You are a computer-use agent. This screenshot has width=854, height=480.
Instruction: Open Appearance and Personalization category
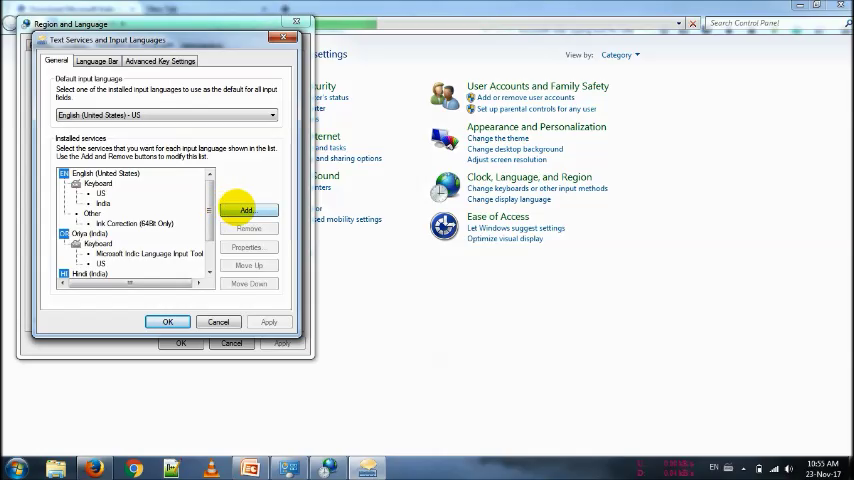pyautogui.click(x=536, y=127)
